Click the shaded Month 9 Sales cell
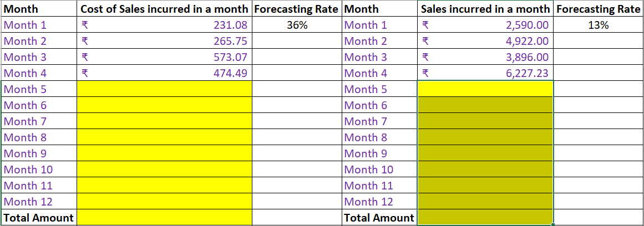Screen dimensions: 644x226 coord(485,153)
